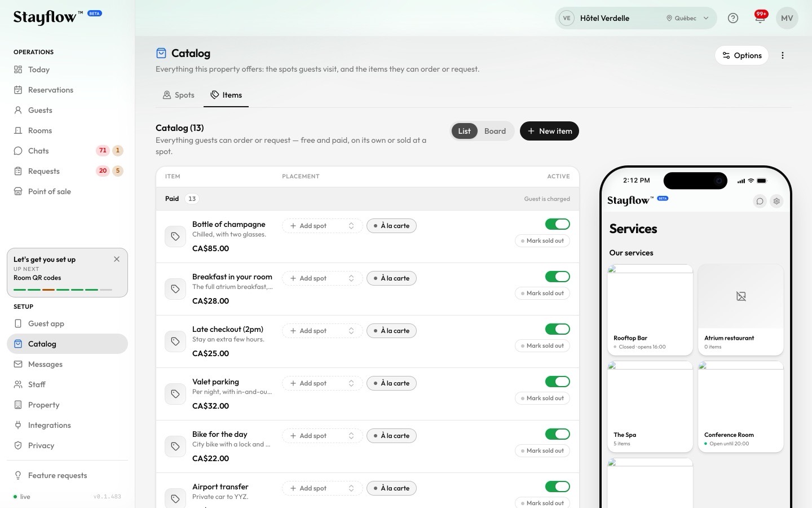
Task: Open Add spot dropdown for Late checkout
Action: pos(322,331)
